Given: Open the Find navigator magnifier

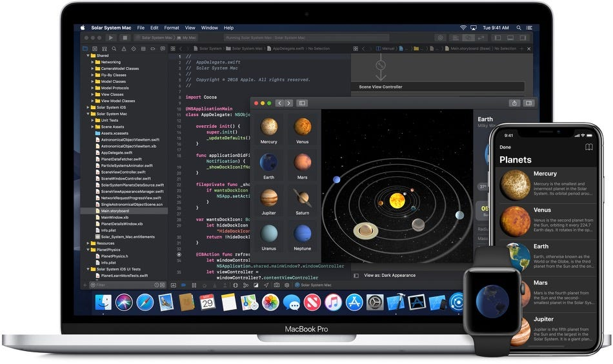Looking at the screenshot, I should click(x=114, y=49).
